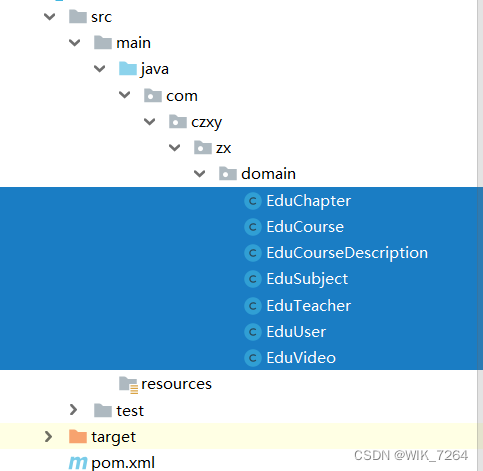Click the EduUser class icon
The width and height of the screenshot is (483, 471).
253,332
